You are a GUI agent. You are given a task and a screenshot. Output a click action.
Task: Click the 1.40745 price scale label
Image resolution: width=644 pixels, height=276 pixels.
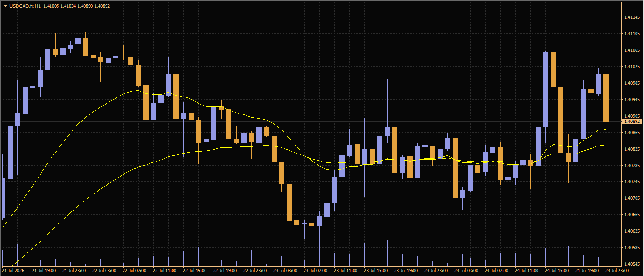coord(632,182)
